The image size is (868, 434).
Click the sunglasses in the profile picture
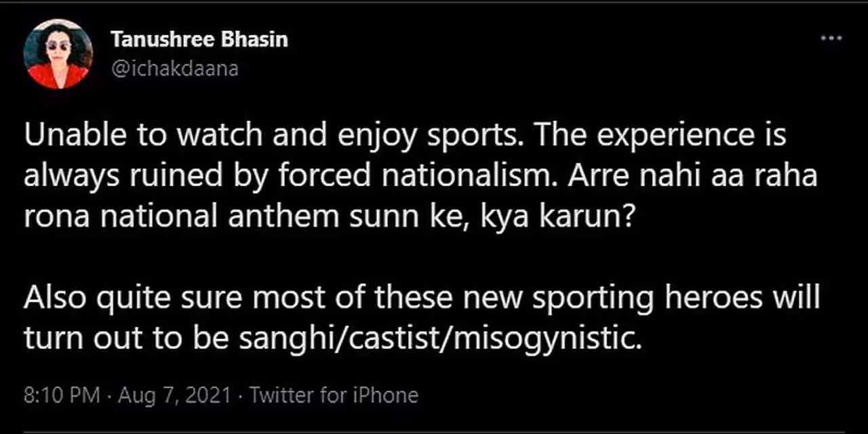58,45
